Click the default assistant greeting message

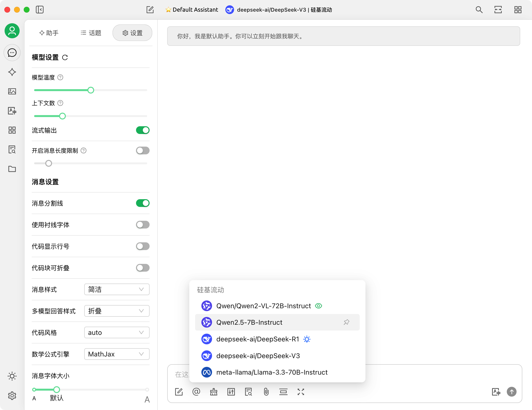[x=343, y=36]
